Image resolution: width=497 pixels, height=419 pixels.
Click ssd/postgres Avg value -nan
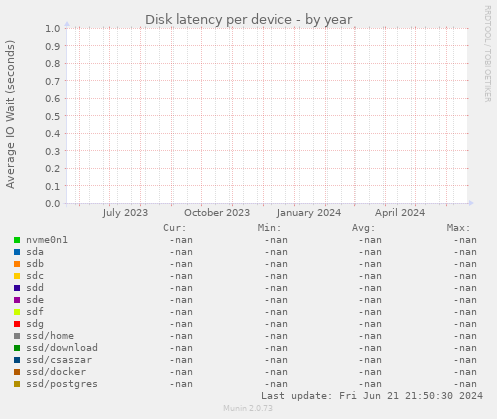click(370, 384)
